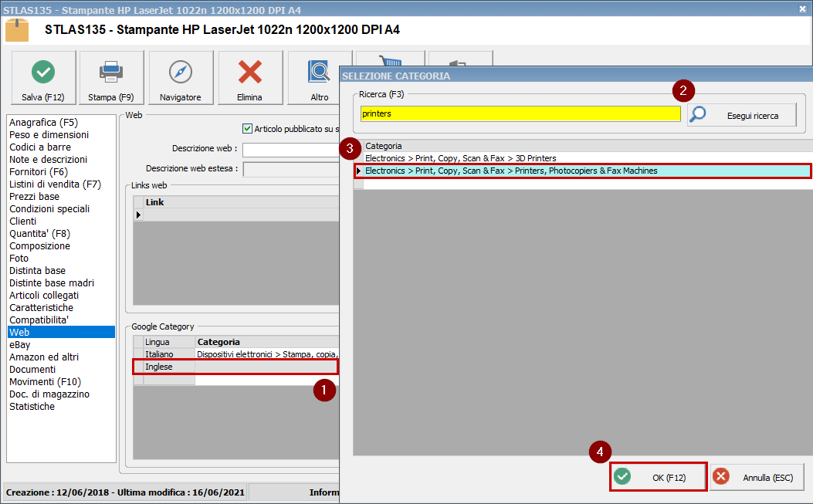Select Printers, Photocopiers & Fax Machines row
Image resolution: width=813 pixels, height=504 pixels.
click(x=510, y=171)
